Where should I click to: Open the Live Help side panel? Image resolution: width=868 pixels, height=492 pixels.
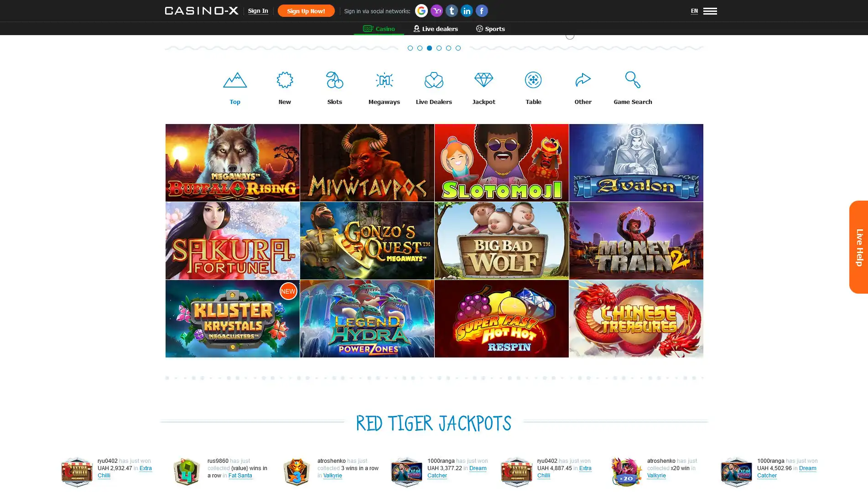coord(858,247)
